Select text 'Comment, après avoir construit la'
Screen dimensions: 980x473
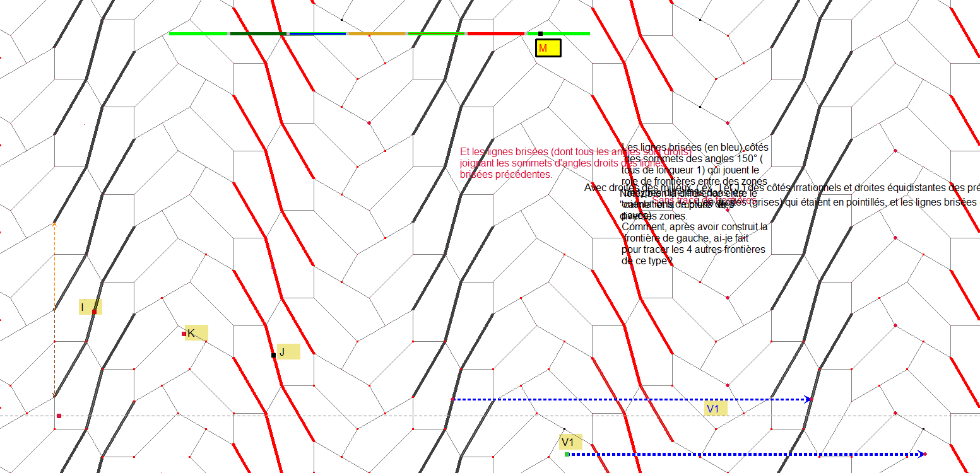click(x=695, y=226)
